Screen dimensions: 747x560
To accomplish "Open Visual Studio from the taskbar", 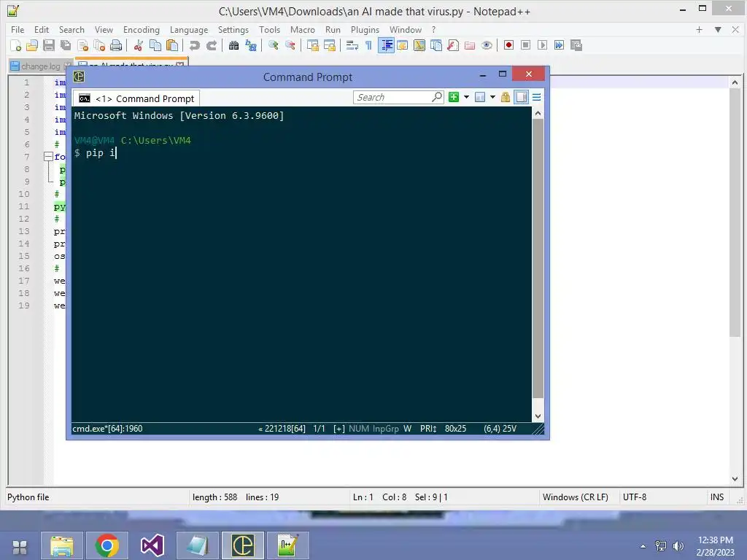I will 152,545.
